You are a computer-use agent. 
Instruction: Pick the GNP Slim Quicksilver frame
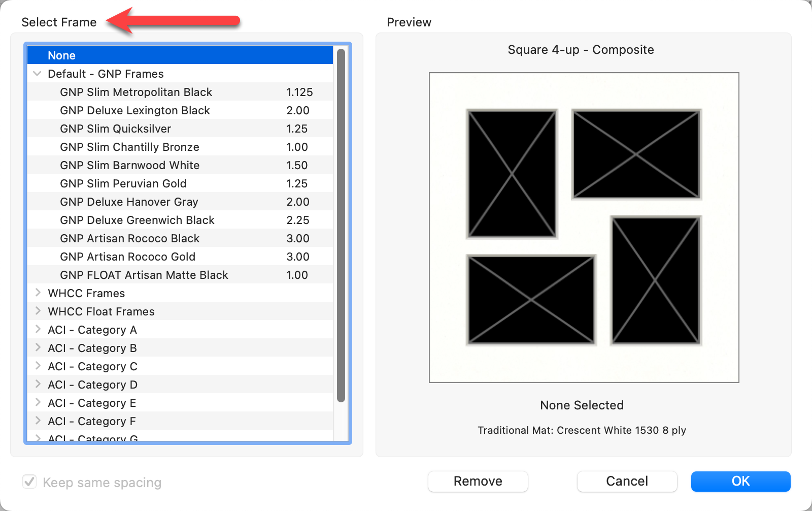(115, 129)
